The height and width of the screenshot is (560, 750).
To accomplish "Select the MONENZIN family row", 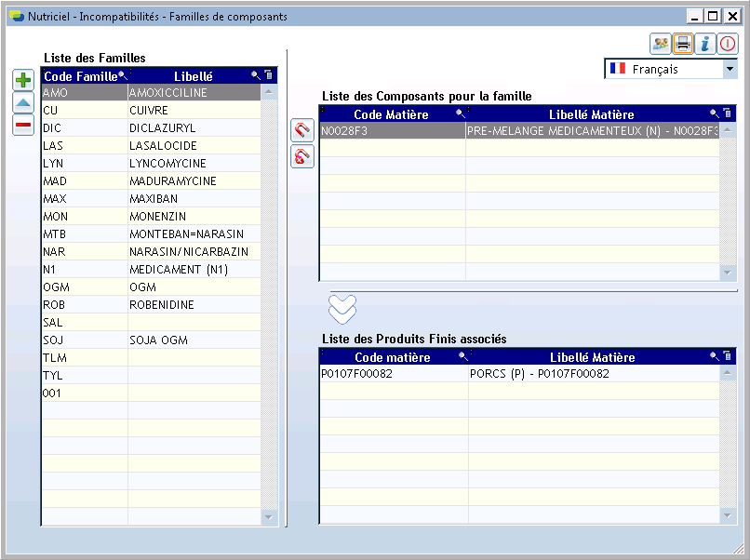I will (151, 216).
